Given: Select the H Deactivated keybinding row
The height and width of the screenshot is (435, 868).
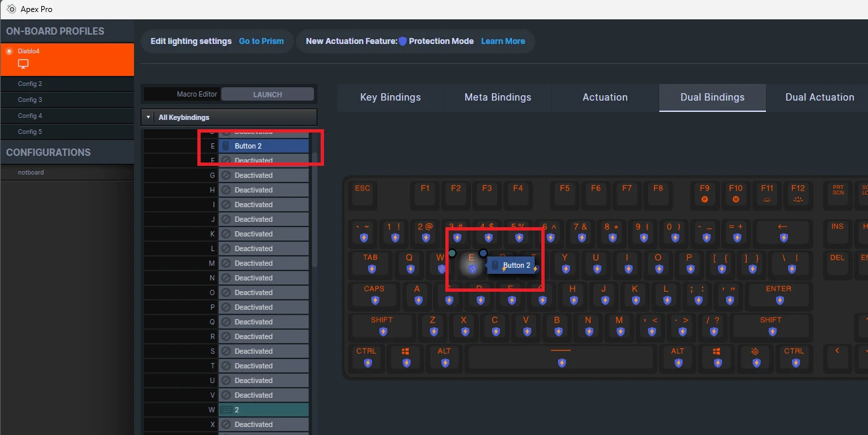Looking at the screenshot, I should (227, 190).
